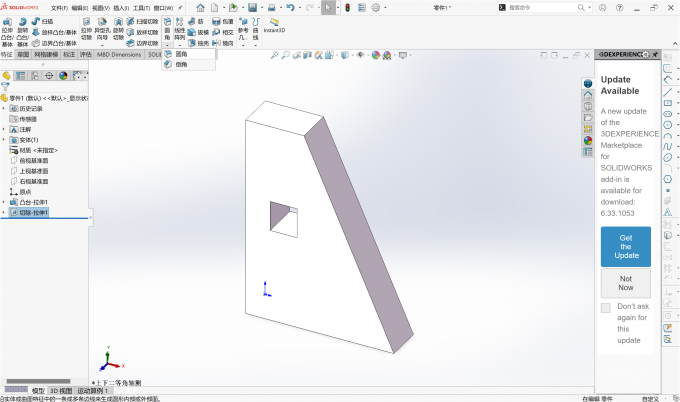Screen dimensions: 680x402
Task: Open the PropertyManager tab icon in the left panel
Action: (x=20, y=75)
